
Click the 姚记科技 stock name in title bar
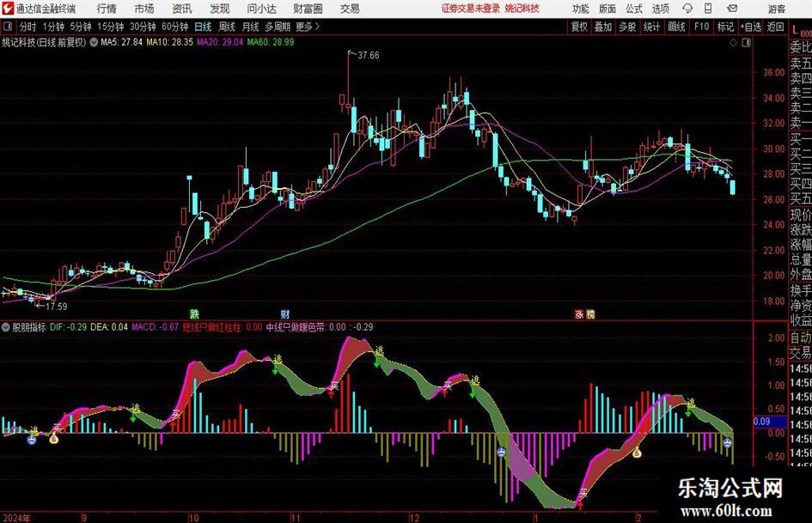[522, 9]
